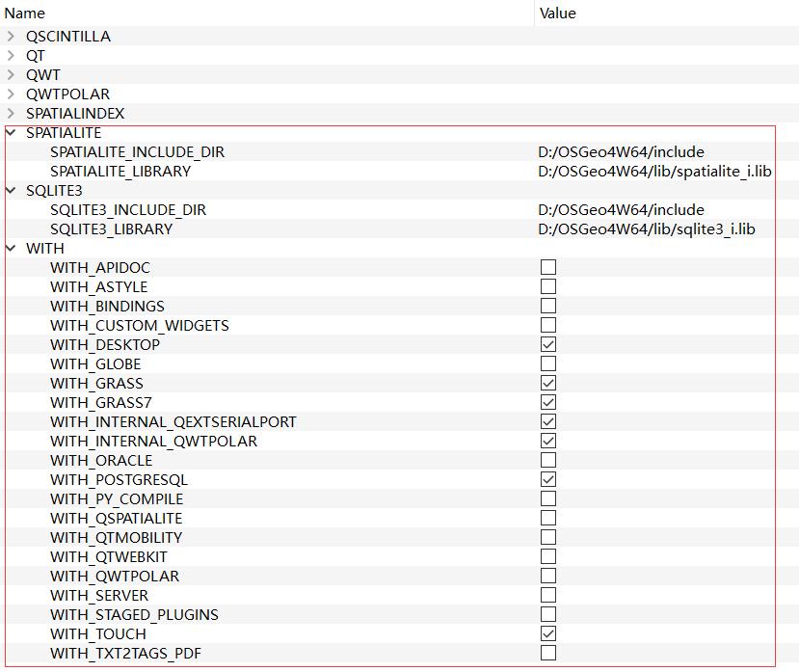Collapse the SPATIALITE group
The width and height of the screenshot is (799, 672).
(x=11, y=132)
